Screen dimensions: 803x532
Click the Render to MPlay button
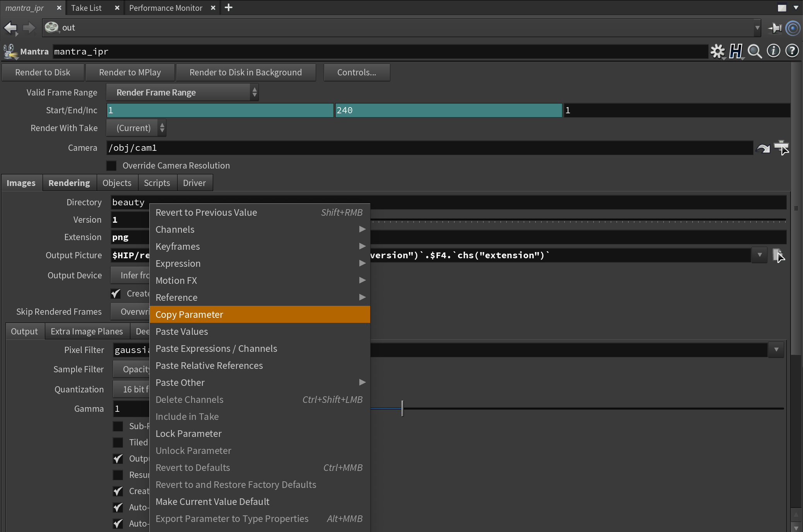(130, 72)
